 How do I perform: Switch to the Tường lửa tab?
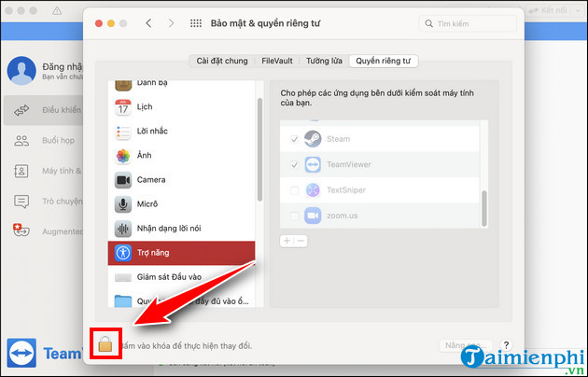coord(324,61)
